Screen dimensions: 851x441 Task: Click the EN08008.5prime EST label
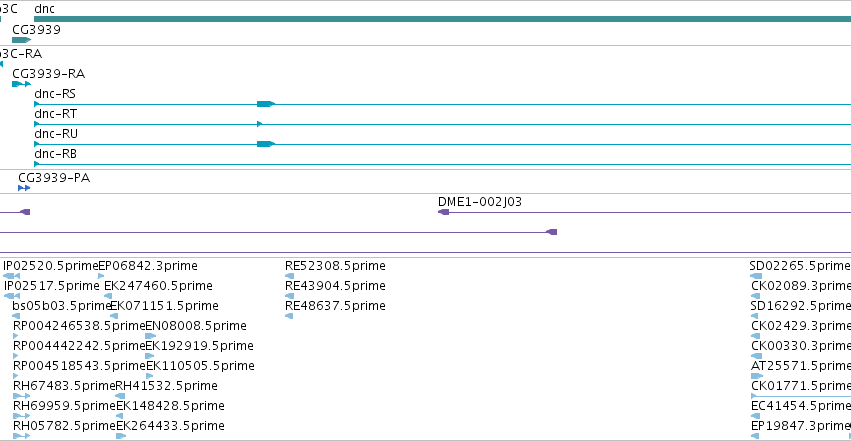(196, 326)
